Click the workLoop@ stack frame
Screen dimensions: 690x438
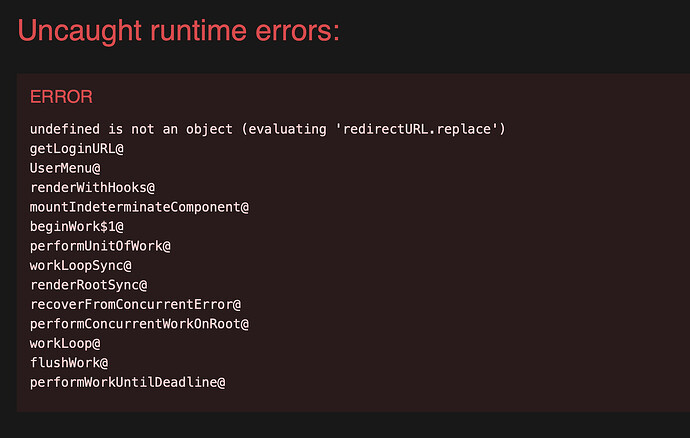[65, 343]
